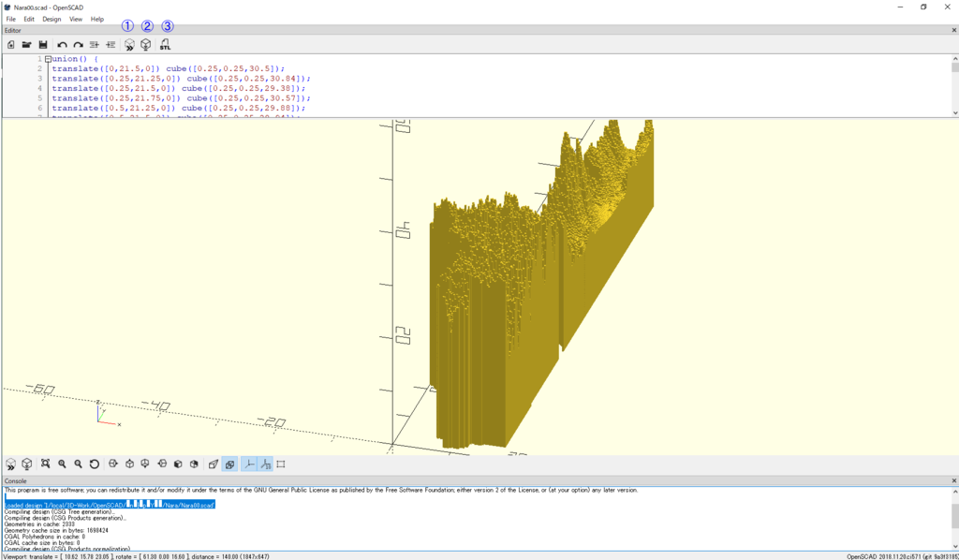Zoom in on the 3D view
This screenshot has height=560, width=959.
click(62, 464)
